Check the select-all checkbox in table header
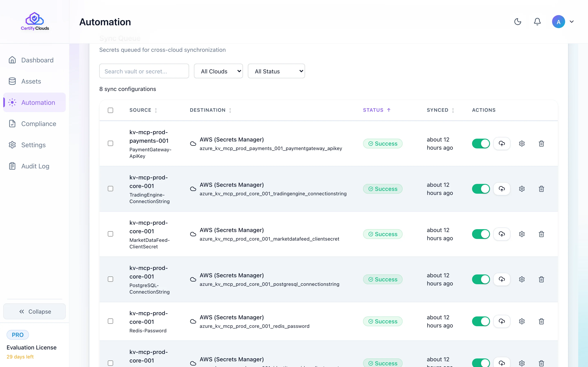Screen dimensions: 588x367 click(110, 110)
